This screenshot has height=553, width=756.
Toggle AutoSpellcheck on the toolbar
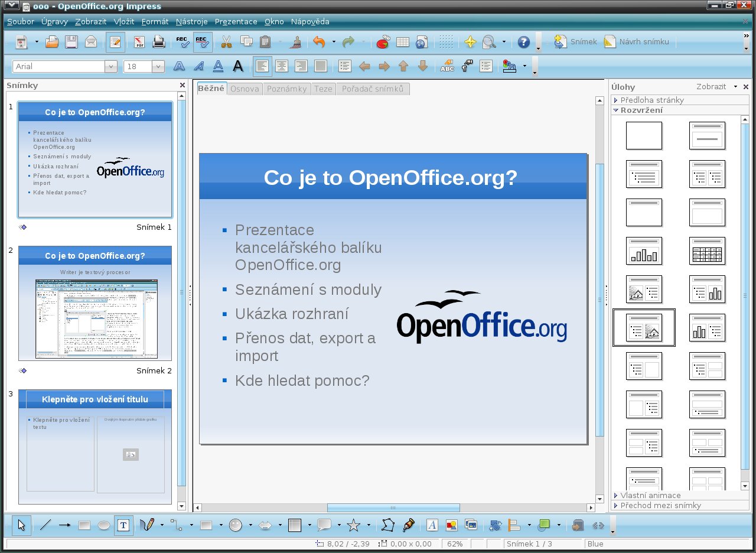202,42
